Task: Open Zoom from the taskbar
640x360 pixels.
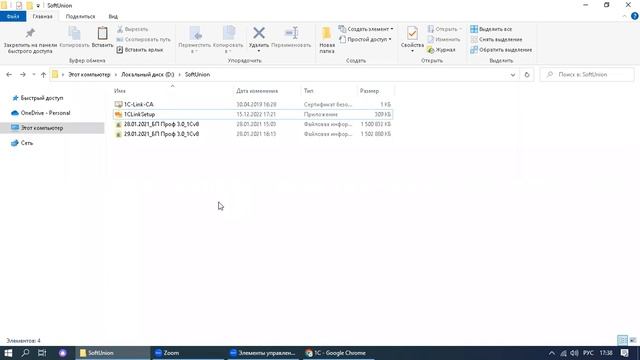Action: [x=187, y=353]
